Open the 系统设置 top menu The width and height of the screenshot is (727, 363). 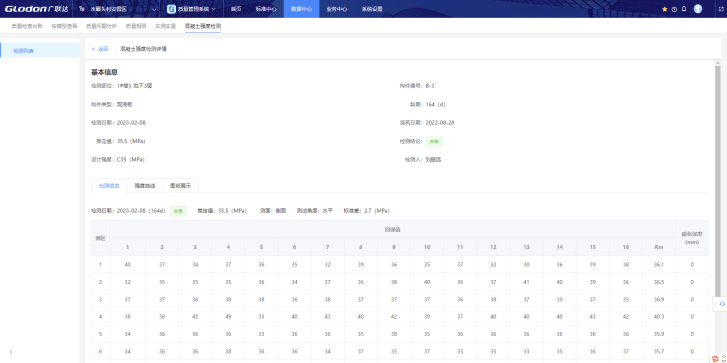tap(372, 9)
